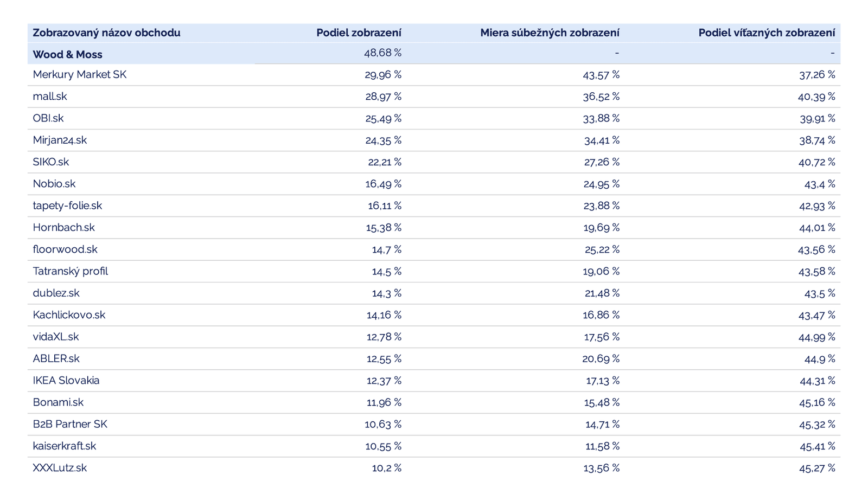Sort by Podiel zobrazení column header
The width and height of the screenshot is (868, 494).
359,33
